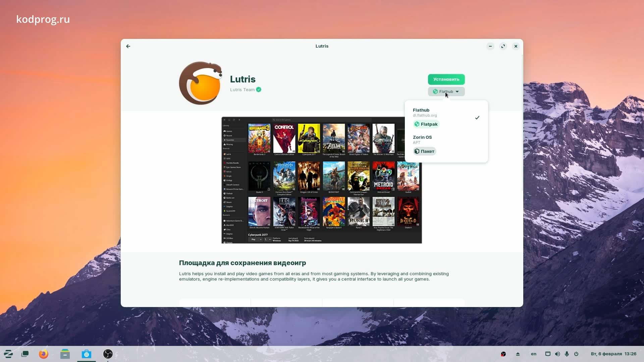
Task: Click the Установить install button
Action: click(446, 79)
